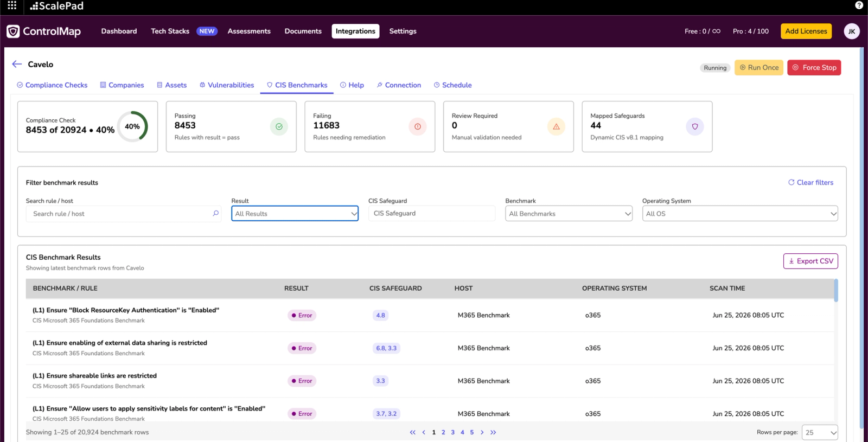Open the Integrations menu

pyautogui.click(x=355, y=31)
